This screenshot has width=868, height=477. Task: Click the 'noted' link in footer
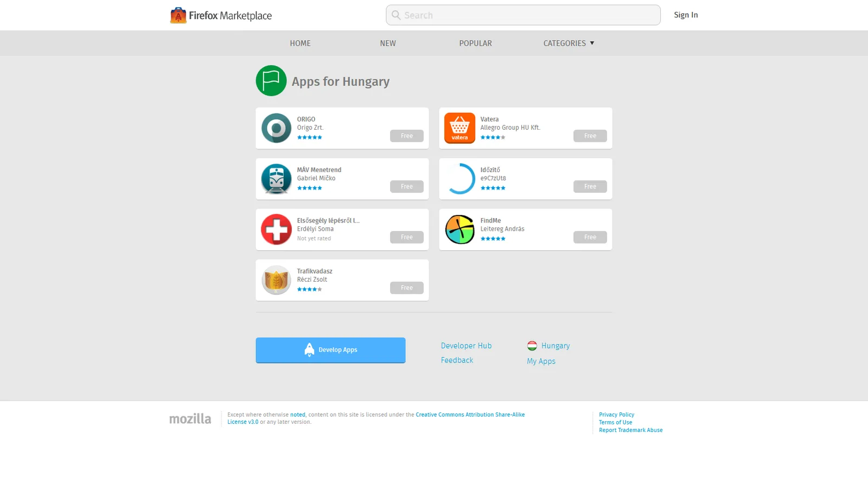click(x=297, y=415)
